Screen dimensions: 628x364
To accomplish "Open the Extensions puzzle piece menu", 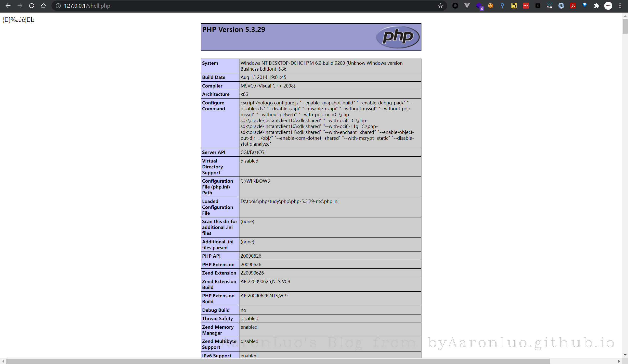I will [x=596, y=6].
